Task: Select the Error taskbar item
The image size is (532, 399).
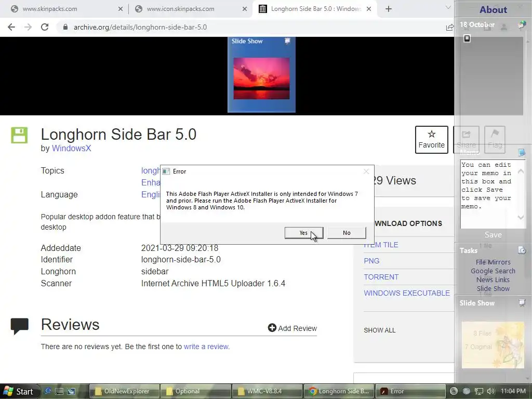Action: tap(410, 391)
